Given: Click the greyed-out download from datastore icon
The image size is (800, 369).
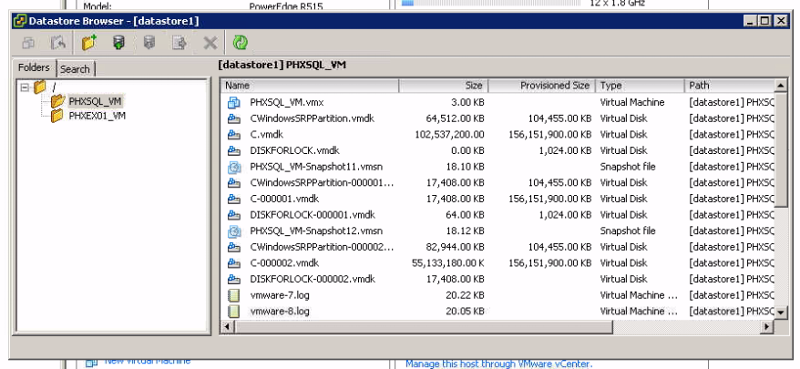Looking at the screenshot, I should coord(149,42).
